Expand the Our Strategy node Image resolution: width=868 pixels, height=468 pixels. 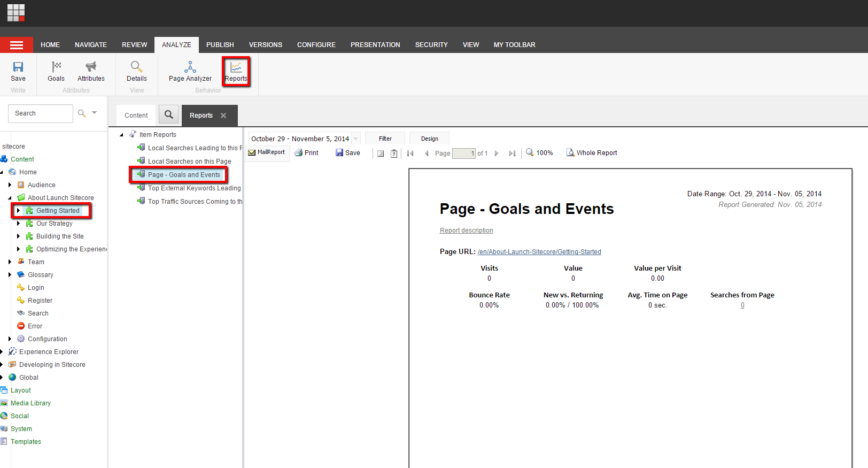click(18, 224)
